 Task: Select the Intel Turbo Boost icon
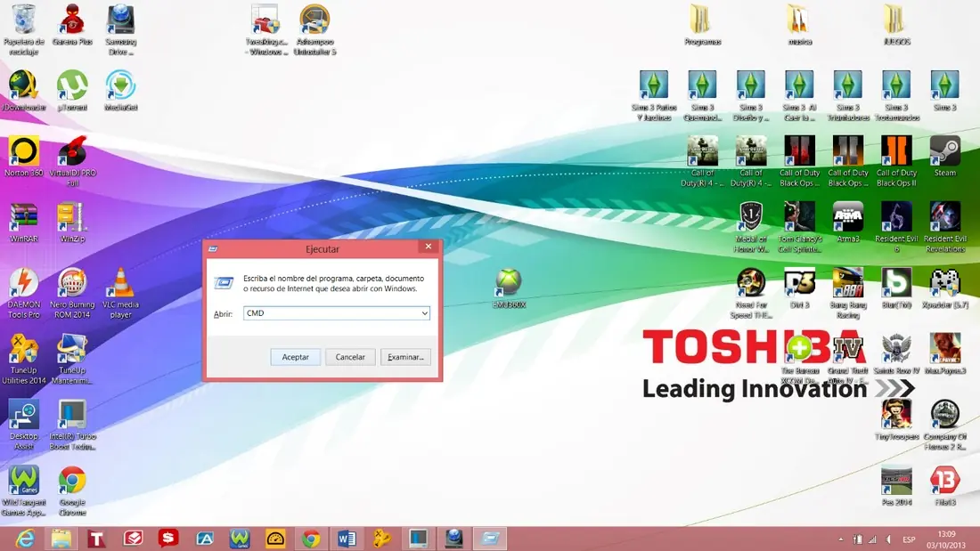tap(72, 425)
